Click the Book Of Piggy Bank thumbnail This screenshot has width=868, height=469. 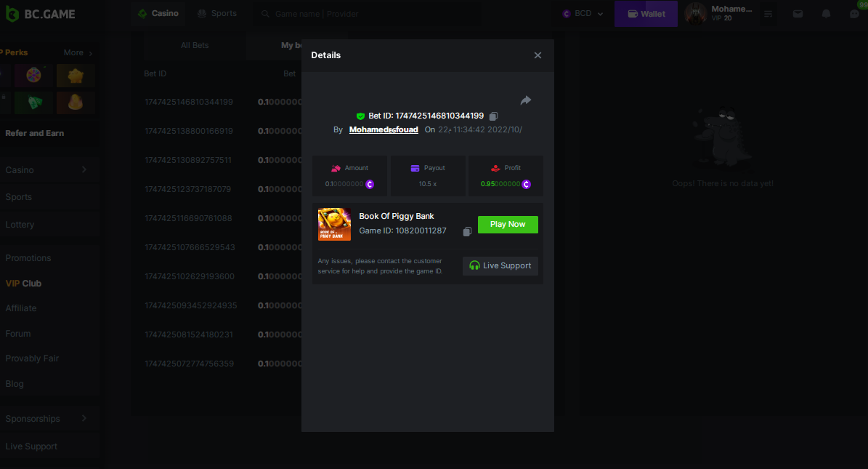[334, 224]
